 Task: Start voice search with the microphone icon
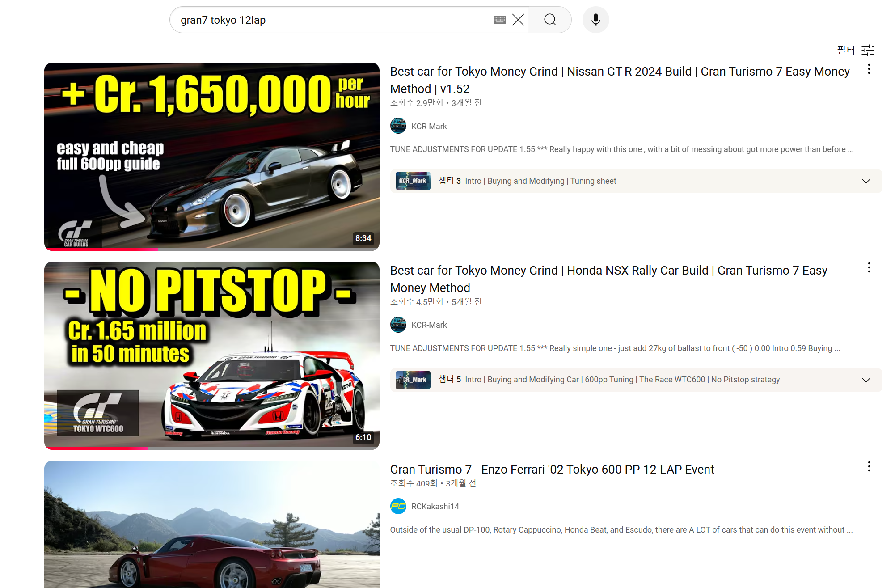tap(595, 20)
